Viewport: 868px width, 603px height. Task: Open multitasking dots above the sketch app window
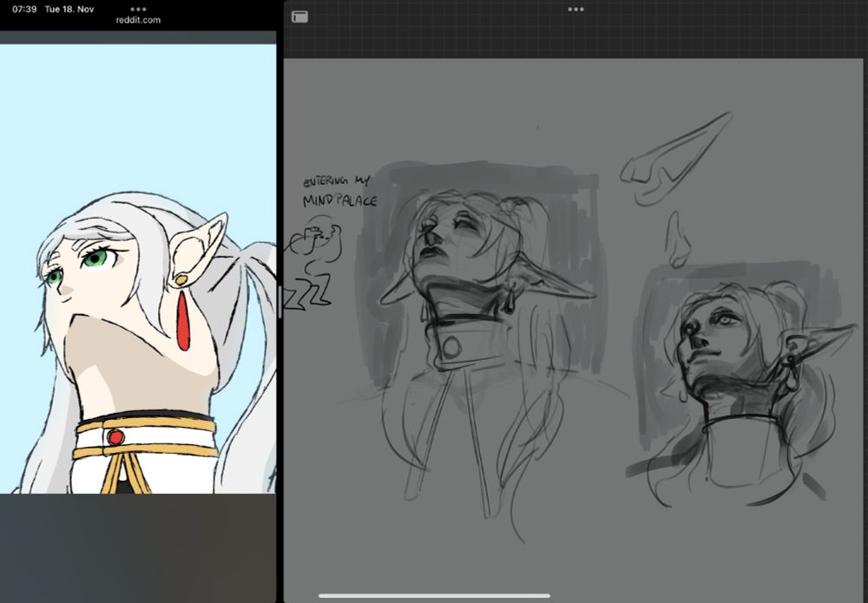point(575,10)
